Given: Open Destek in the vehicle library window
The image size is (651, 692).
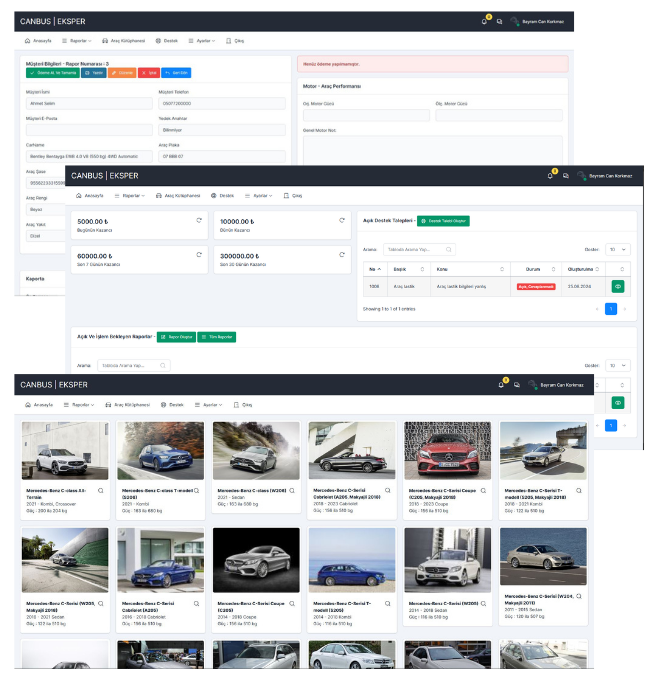Looking at the screenshot, I should coord(172,405).
